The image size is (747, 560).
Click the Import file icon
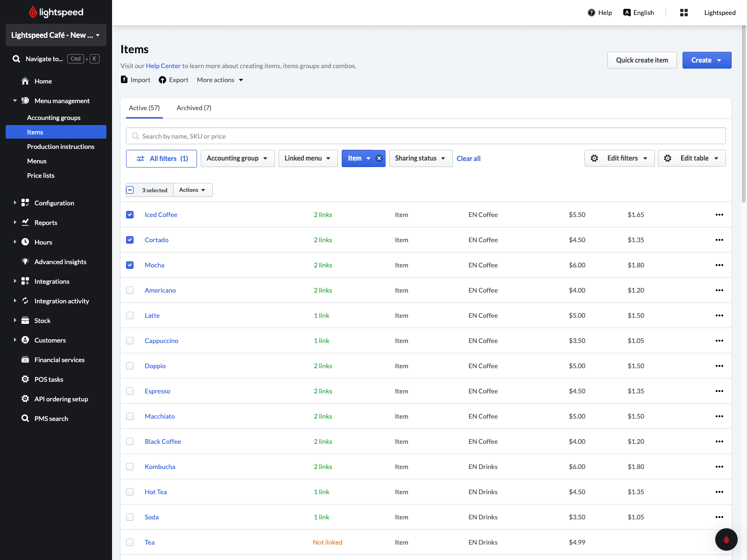[x=124, y=80]
